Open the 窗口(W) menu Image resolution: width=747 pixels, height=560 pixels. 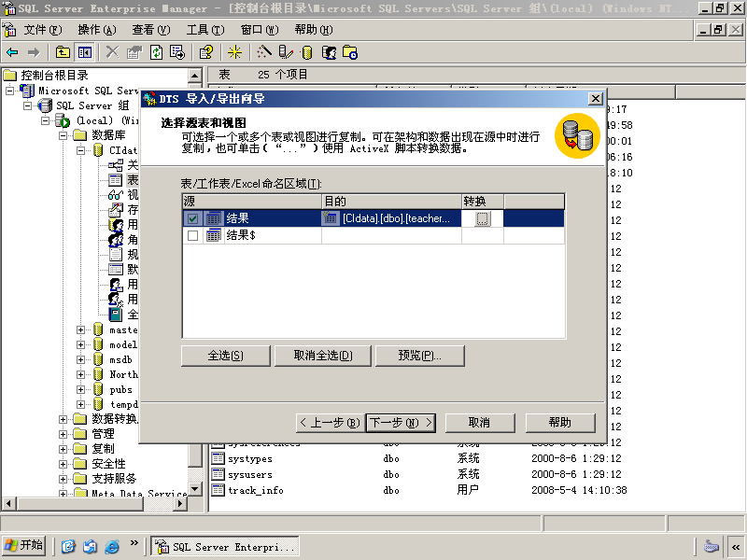pos(260,30)
